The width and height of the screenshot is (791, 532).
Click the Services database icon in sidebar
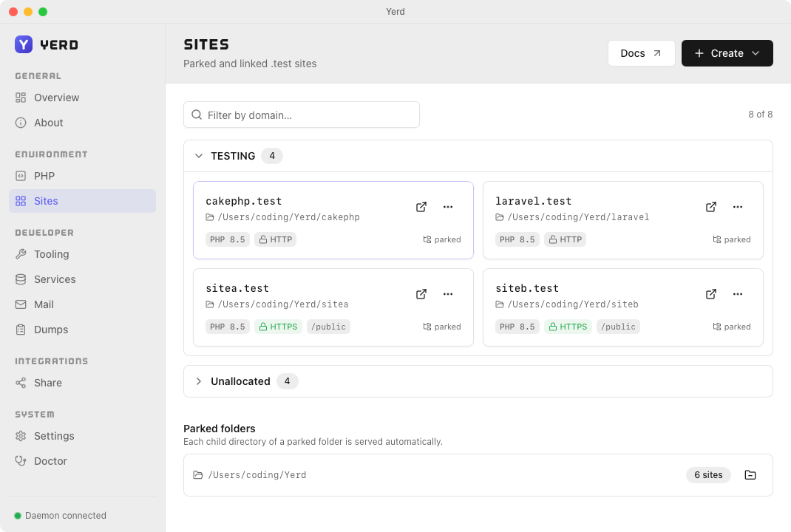pos(21,279)
